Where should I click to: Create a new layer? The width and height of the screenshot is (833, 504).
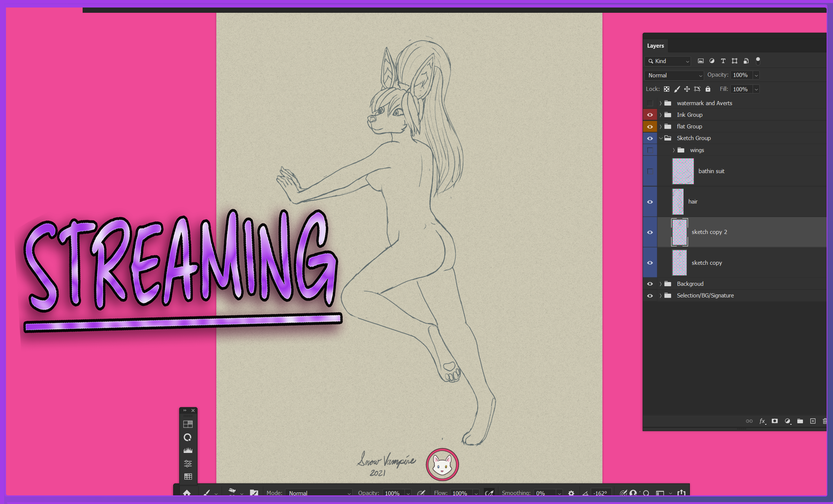pos(813,421)
